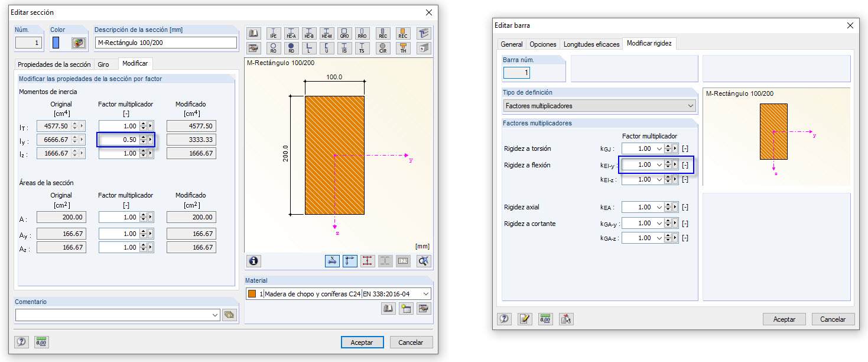Click the Descripción de la sección field
Viewport: 868px width, 362px height.
coord(165,43)
